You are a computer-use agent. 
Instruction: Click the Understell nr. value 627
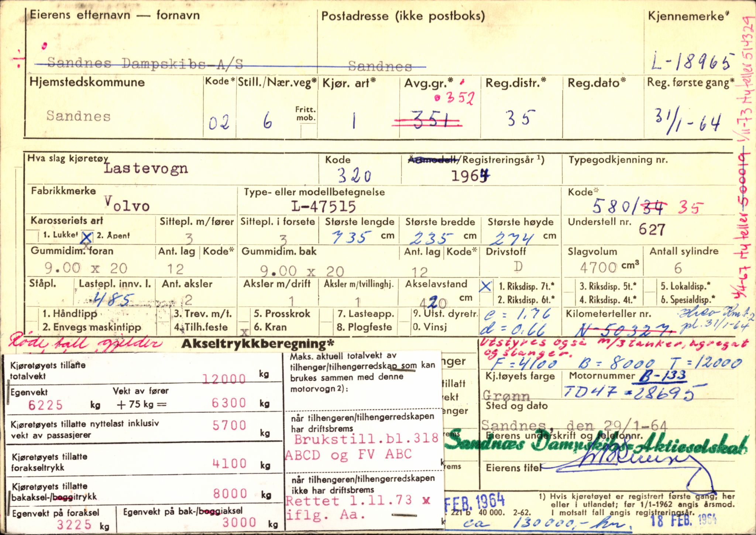point(652,230)
